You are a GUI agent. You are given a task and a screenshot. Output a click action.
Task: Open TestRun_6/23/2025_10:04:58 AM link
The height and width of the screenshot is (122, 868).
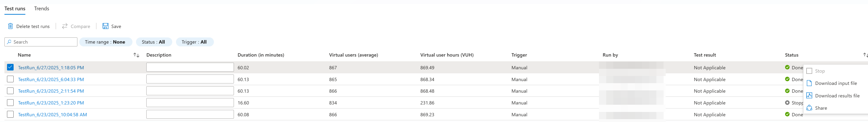[x=52, y=115]
